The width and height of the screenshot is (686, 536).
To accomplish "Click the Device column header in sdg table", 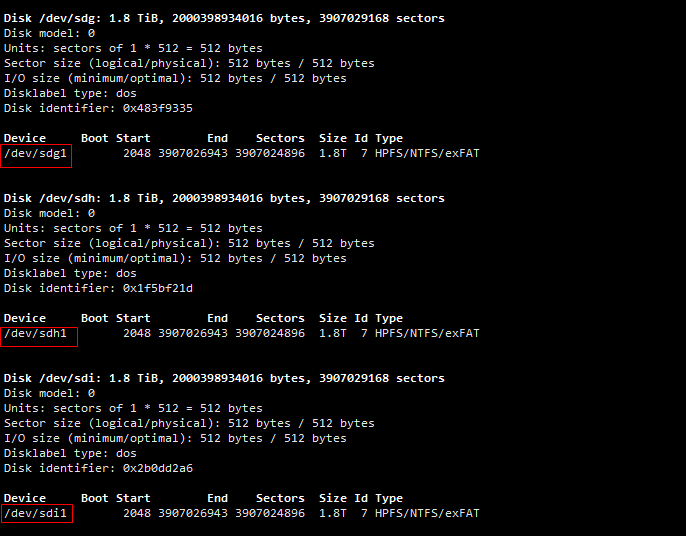I will pyautogui.click(x=25, y=138).
